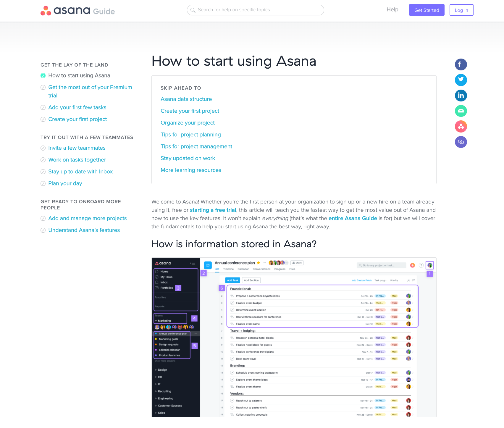Open sidebar Create your first project lesson

coord(77,119)
